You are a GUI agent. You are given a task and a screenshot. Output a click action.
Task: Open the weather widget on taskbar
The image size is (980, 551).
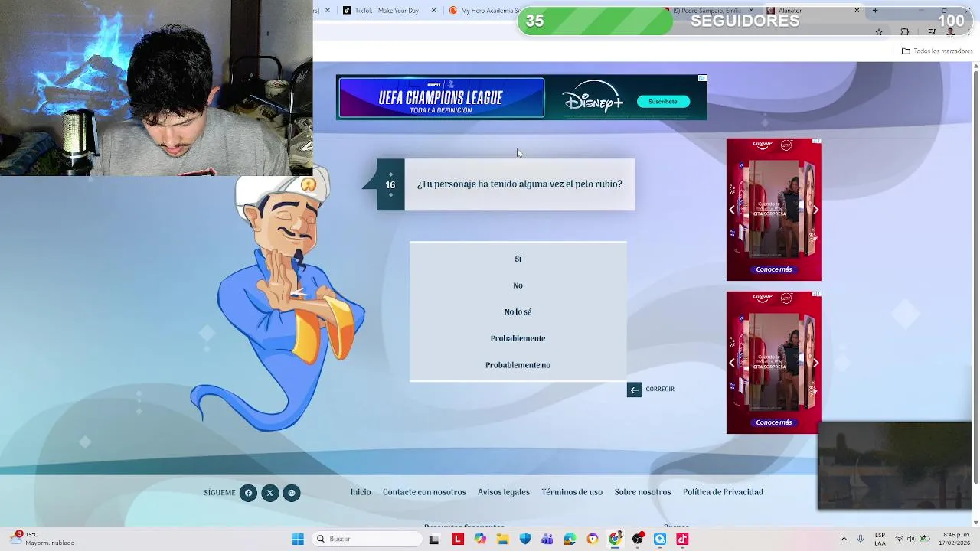click(x=42, y=539)
